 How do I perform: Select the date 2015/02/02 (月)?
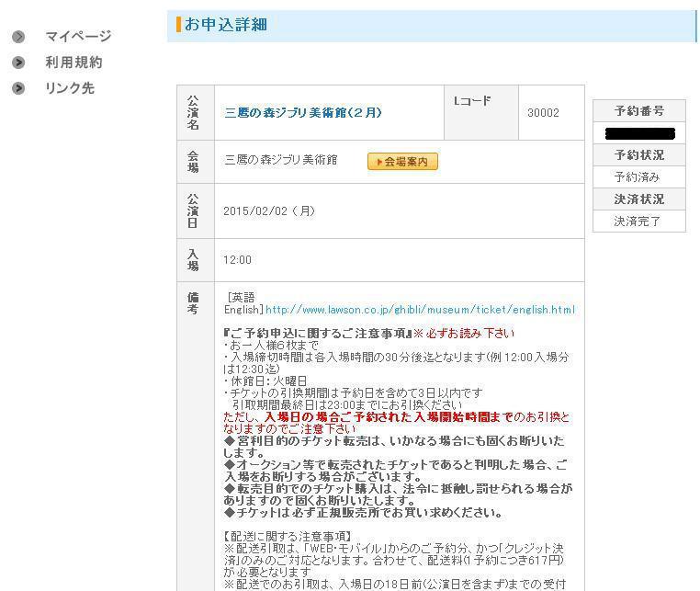click(x=269, y=210)
